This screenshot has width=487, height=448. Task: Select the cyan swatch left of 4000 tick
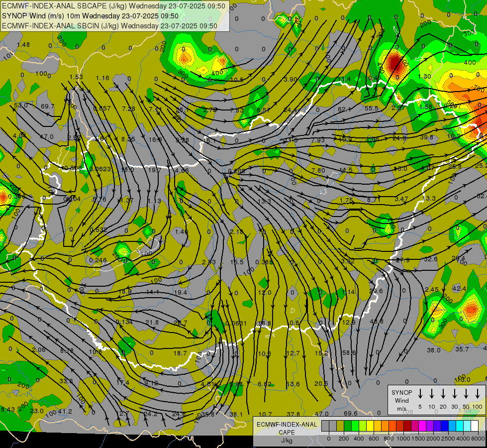pos(460,426)
